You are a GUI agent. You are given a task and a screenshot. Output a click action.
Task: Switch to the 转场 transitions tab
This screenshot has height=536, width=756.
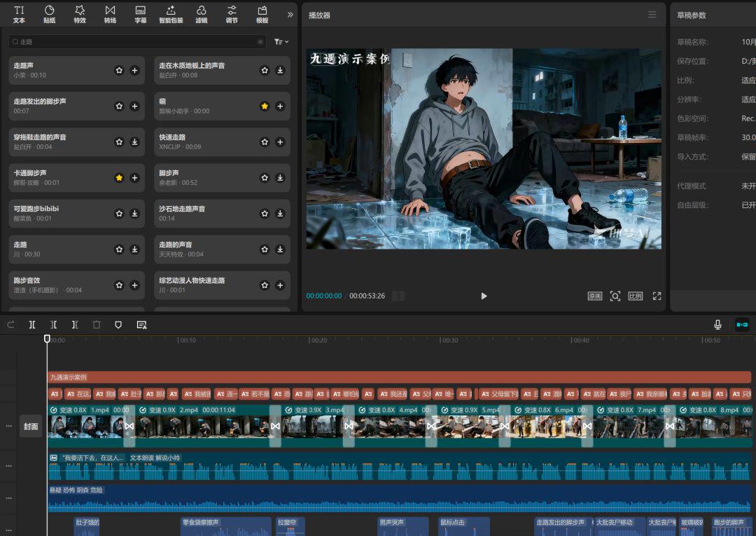click(x=110, y=14)
